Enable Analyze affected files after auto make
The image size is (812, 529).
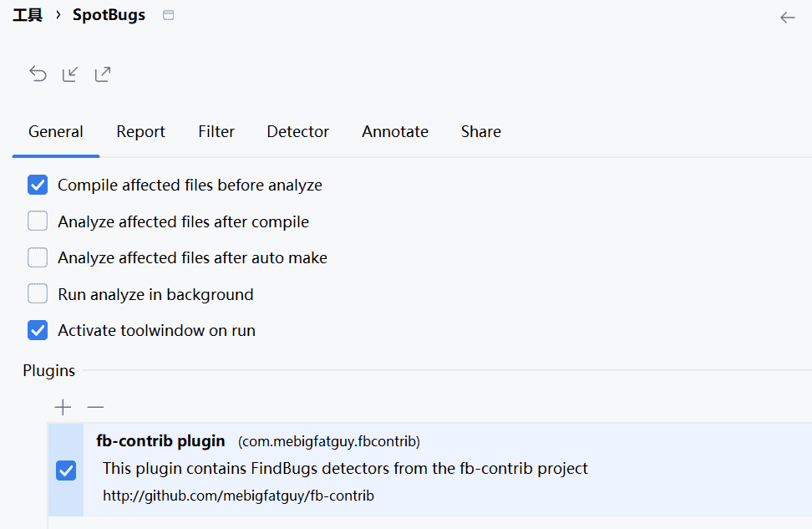[38, 257]
